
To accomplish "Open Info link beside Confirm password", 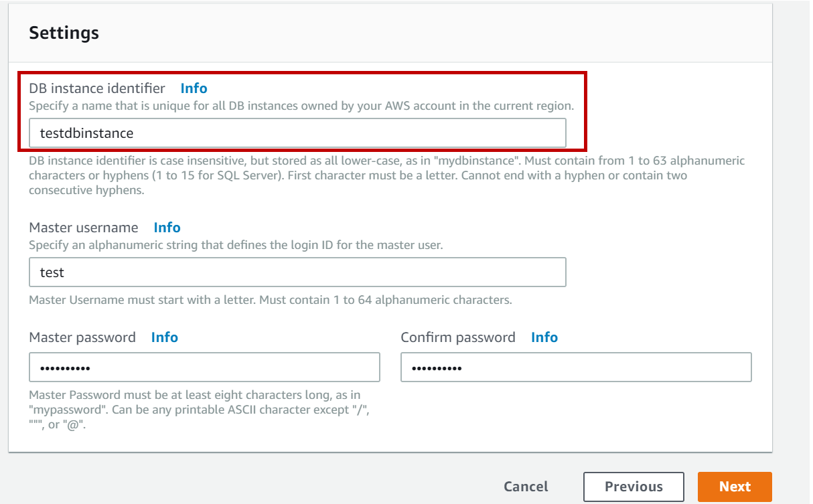I will 544,337.
